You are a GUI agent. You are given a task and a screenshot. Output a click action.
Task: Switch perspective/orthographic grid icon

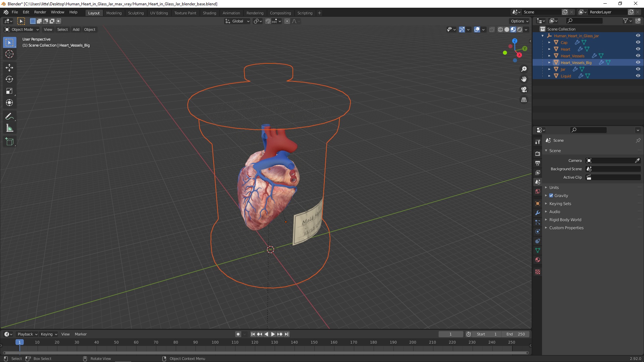[524, 100]
